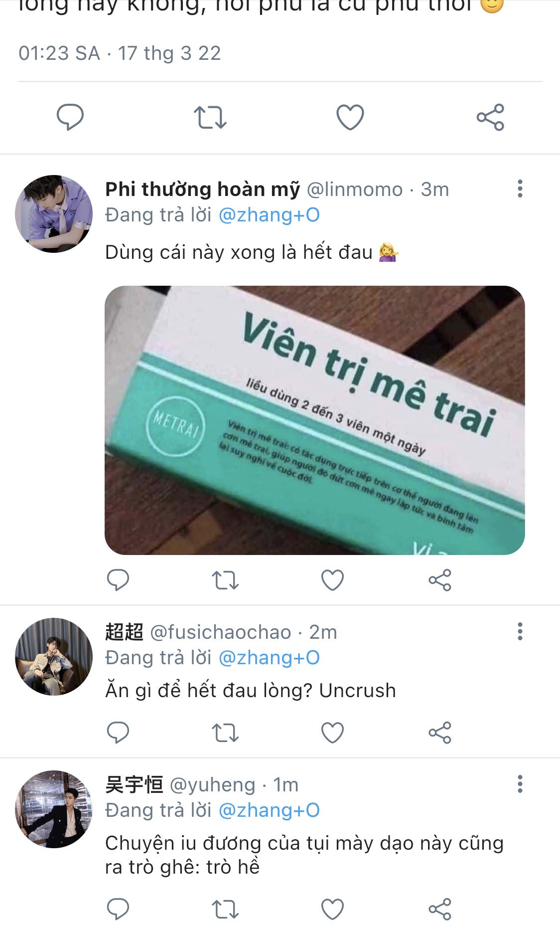560x928 pixels.
Task: Like the main tweet with heart icon
Action: (x=350, y=118)
